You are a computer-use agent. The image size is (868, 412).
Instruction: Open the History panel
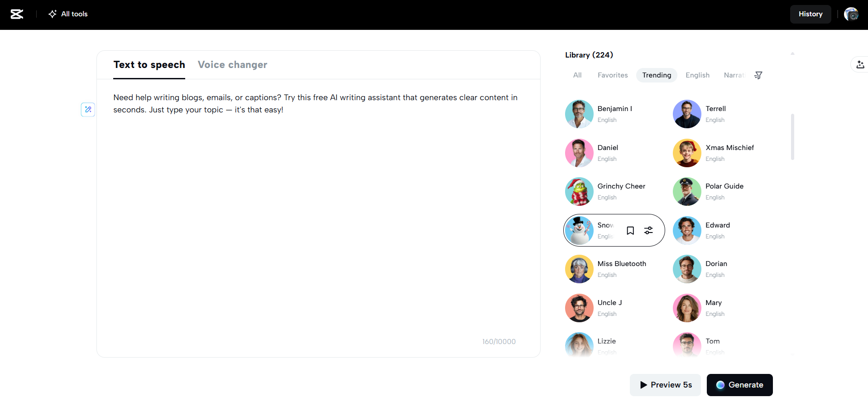coord(810,14)
